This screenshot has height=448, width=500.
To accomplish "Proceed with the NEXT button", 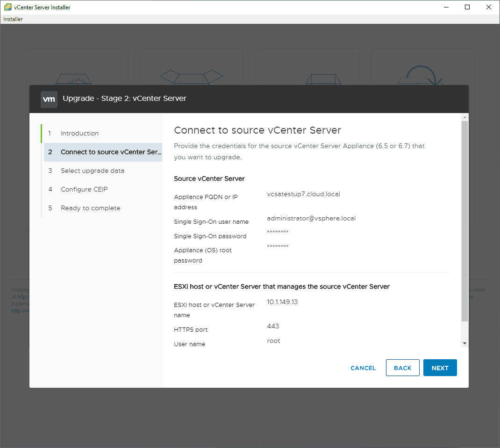I will click(440, 368).
